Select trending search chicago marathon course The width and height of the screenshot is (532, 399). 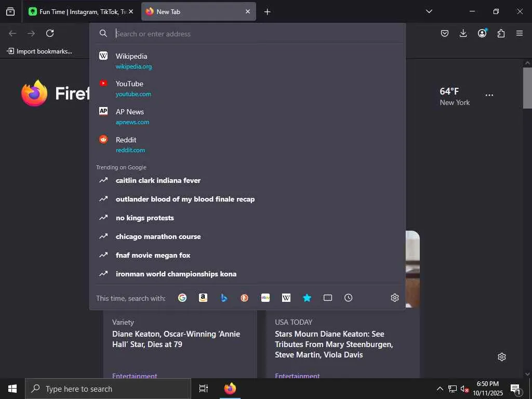(x=248, y=236)
